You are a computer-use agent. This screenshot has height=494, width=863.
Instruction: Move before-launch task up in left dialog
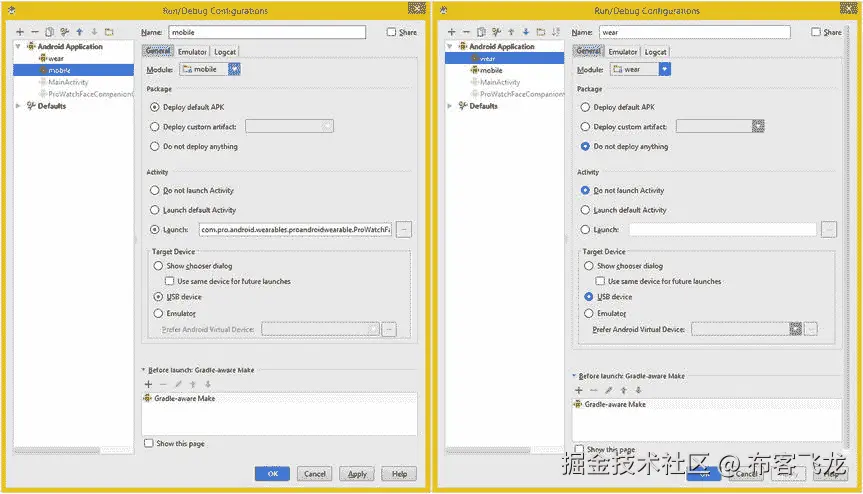coord(193,384)
